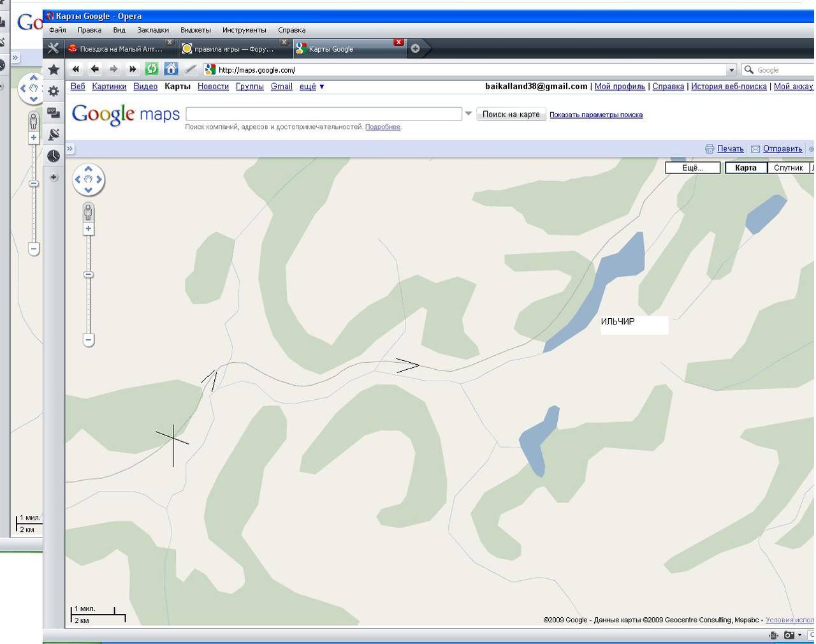Open the camera dropdown arrow in the status bar
The height and width of the screenshot is (644, 816).
click(x=800, y=635)
